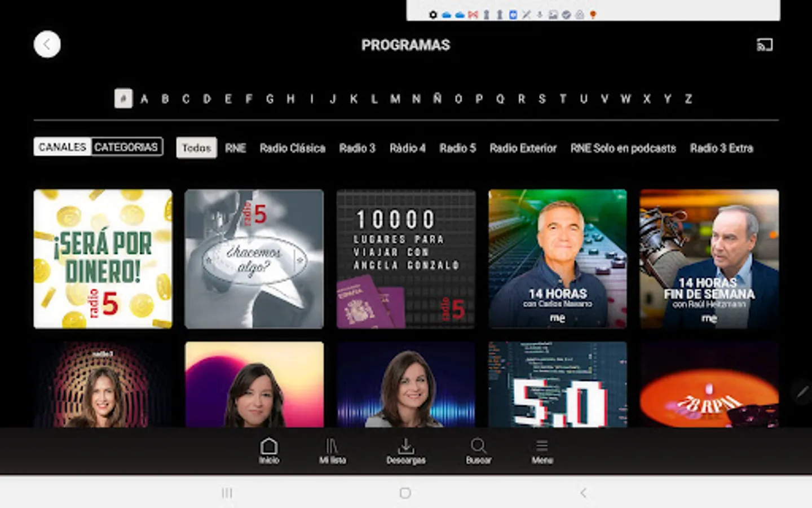
Task: Filter programs by letter G
Action: coord(270,99)
